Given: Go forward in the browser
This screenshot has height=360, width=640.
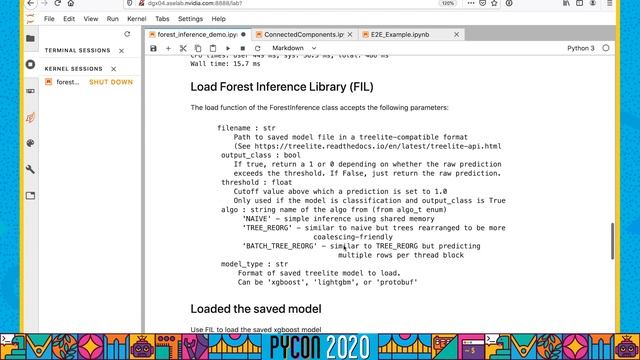Looking at the screenshot, I should click(x=44, y=3).
